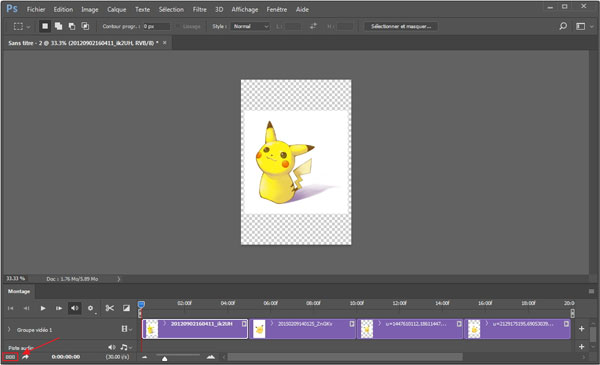Open the Aide menu
This screenshot has height=365, width=600.
tap(302, 10)
